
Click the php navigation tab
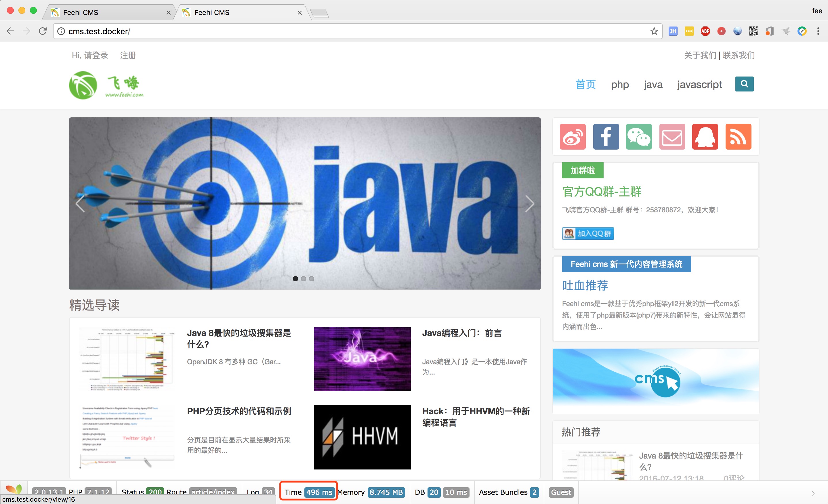point(620,84)
